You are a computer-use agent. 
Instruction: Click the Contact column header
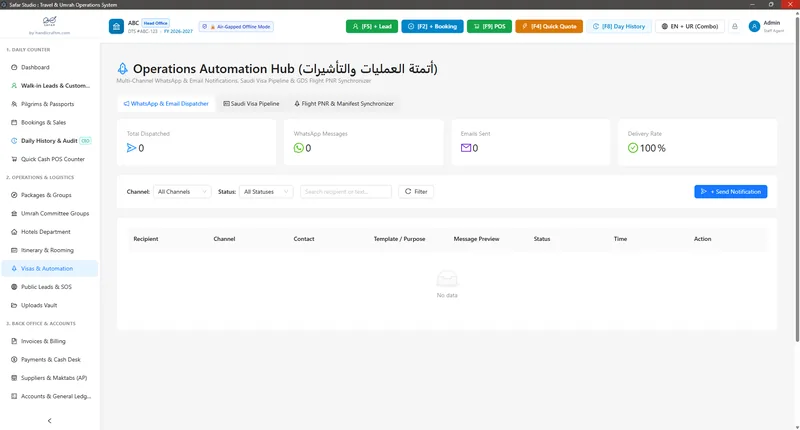304,239
